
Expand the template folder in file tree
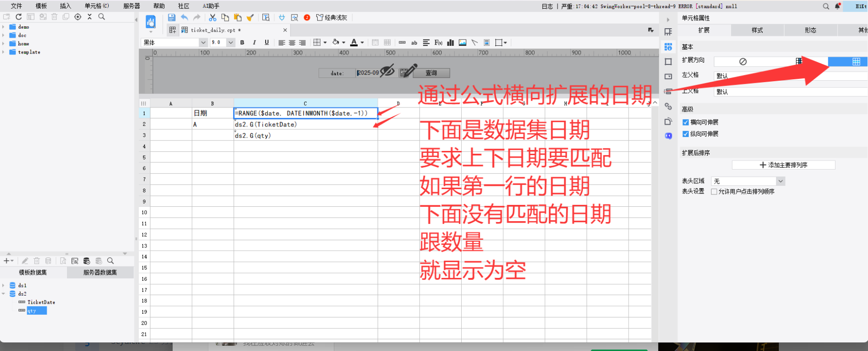click(x=4, y=52)
